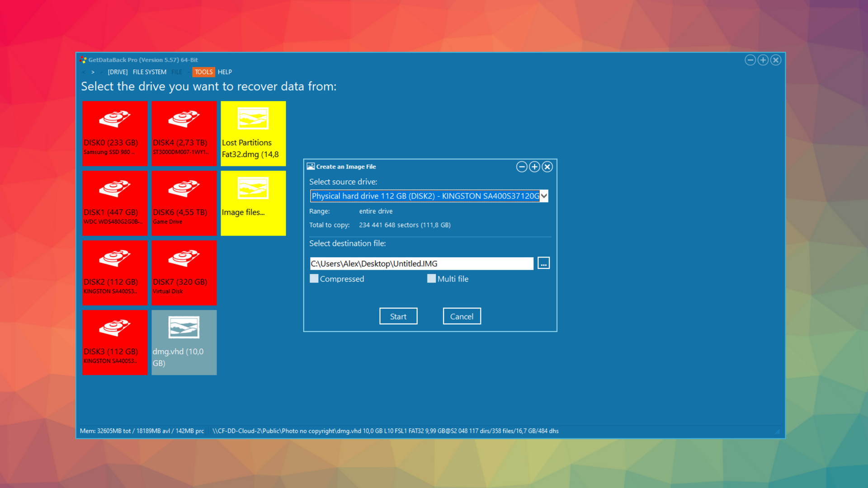Open the FILE SYSTEM menu
The width and height of the screenshot is (868, 488).
tap(149, 72)
